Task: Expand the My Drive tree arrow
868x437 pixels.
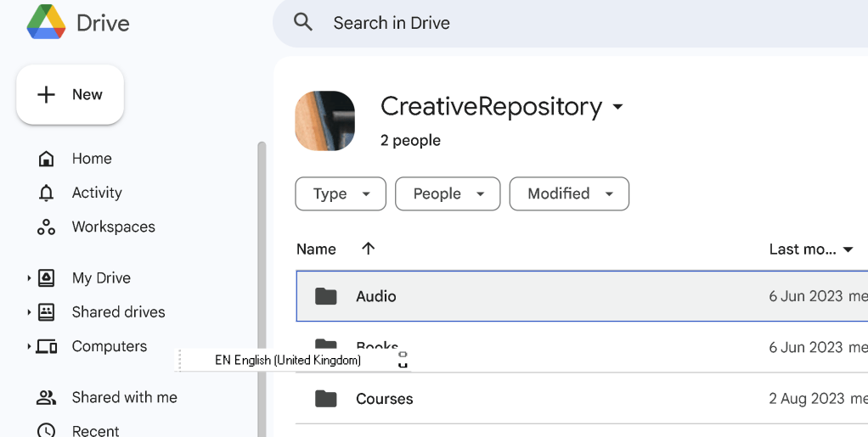Action: (x=29, y=277)
